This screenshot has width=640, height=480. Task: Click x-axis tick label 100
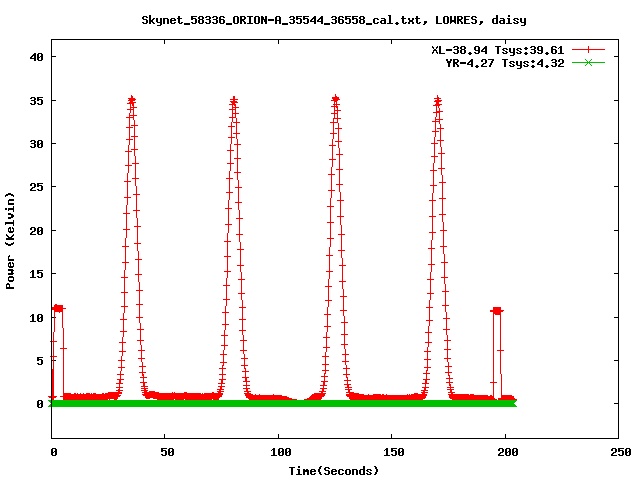(281, 452)
